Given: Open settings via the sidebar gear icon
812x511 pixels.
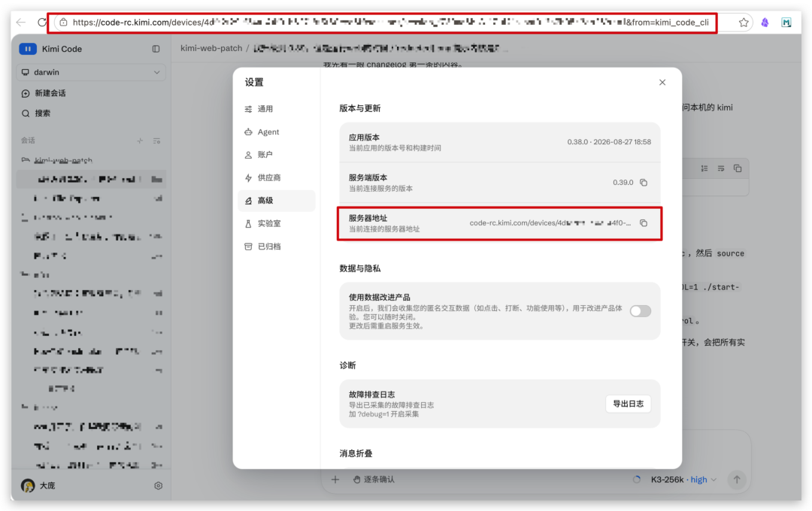Looking at the screenshot, I should pyautogui.click(x=159, y=485).
